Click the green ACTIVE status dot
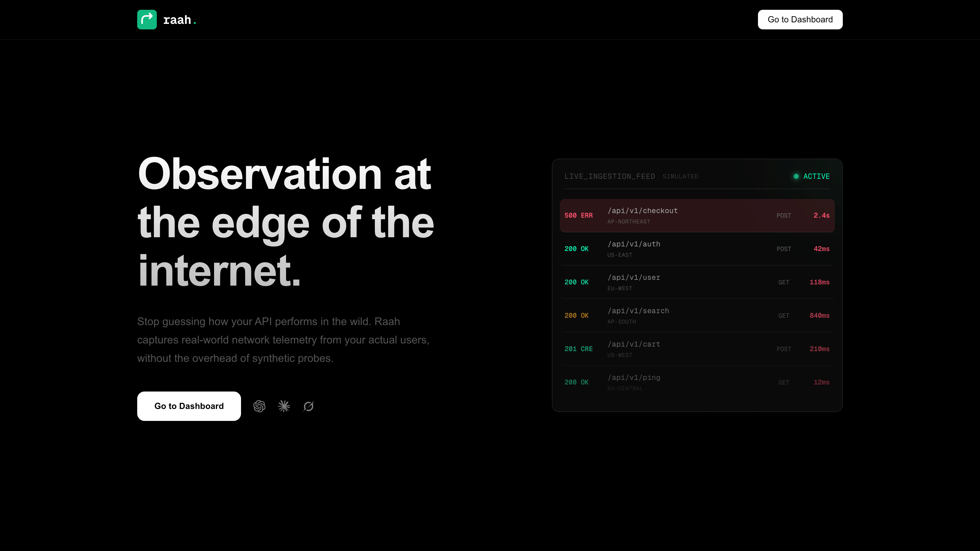The height and width of the screenshot is (551, 980). [796, 176]
